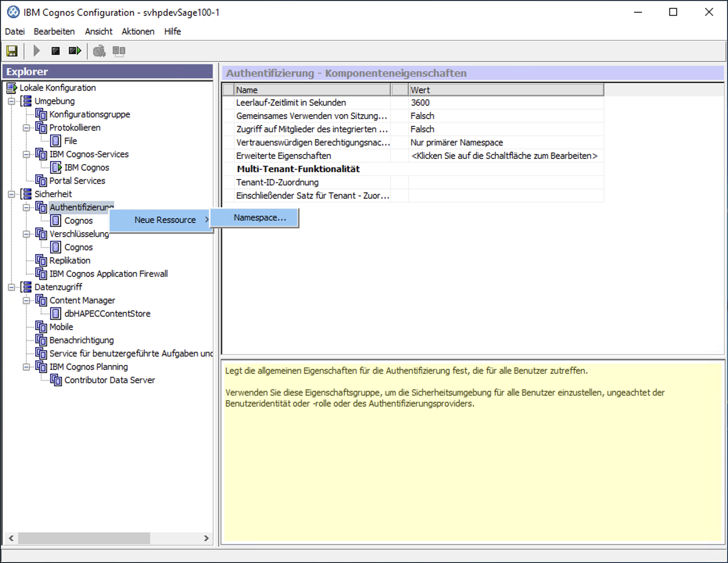Select the Contributor Data Server item
The image size is (728, 563).
coord(109,380)
